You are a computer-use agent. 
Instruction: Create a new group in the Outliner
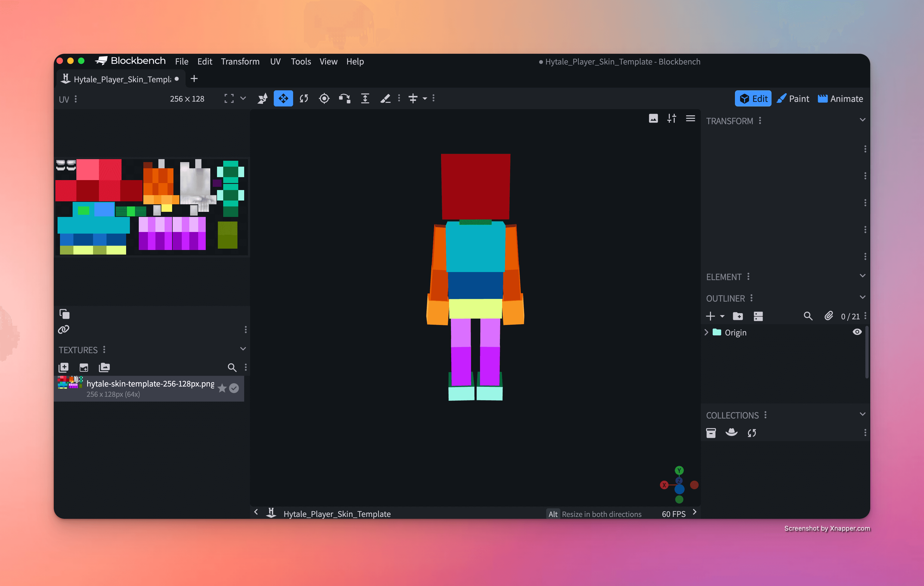coord(738,316)
